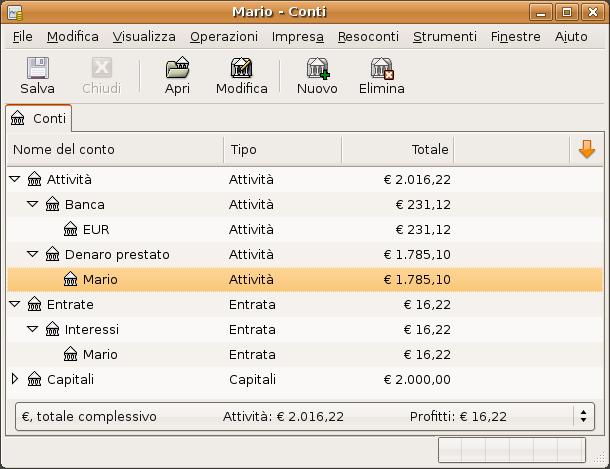Select the Mario account under Interessi

click(x=100, y=354)
